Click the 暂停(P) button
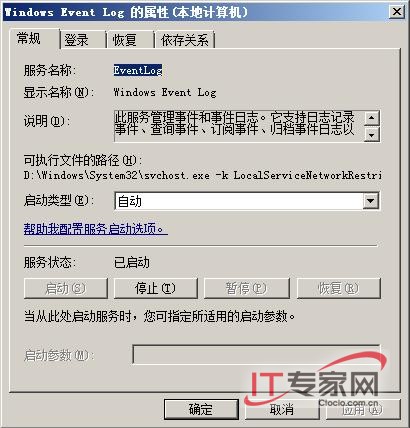Image resolution: width=410 pixels, height=428 pixels. (x=246, y=288)
